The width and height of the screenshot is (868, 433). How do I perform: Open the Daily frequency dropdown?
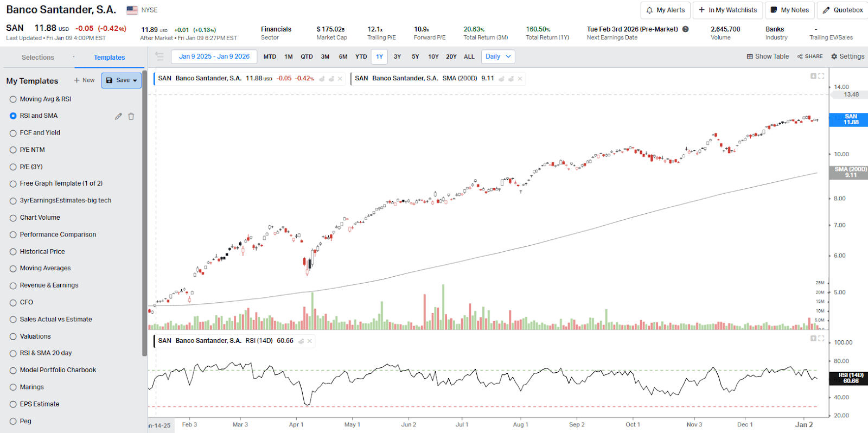click(497, 56)
